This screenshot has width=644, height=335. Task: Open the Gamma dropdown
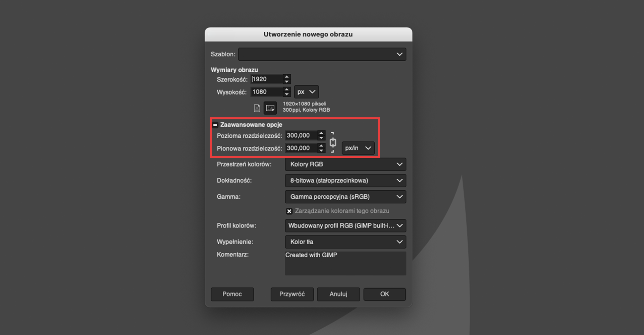pos(345,197)
